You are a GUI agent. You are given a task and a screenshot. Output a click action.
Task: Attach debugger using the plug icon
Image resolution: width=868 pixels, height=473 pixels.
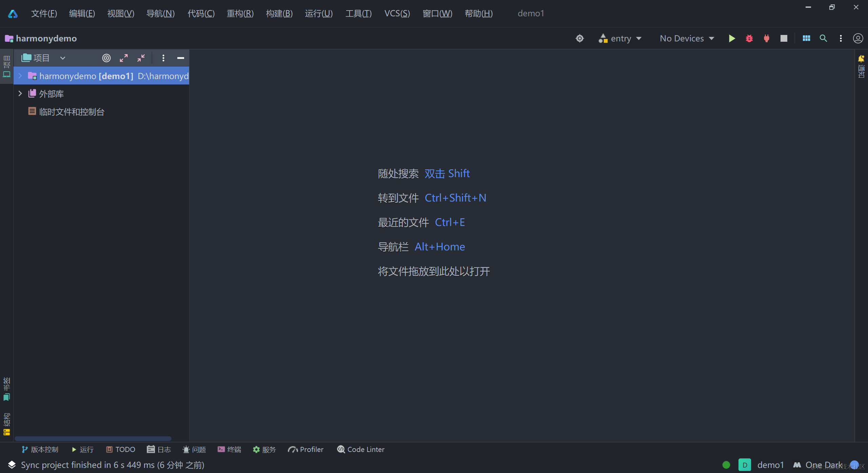766,38
